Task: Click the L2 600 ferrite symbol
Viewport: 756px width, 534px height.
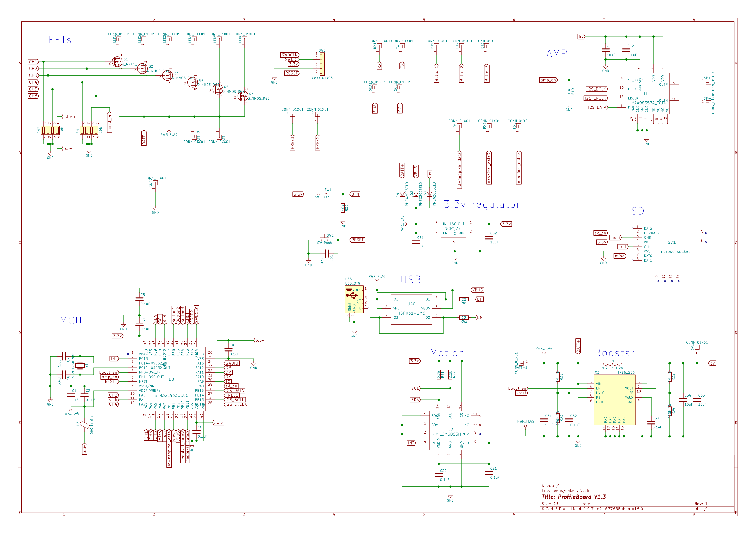Action: pos(85,425)
